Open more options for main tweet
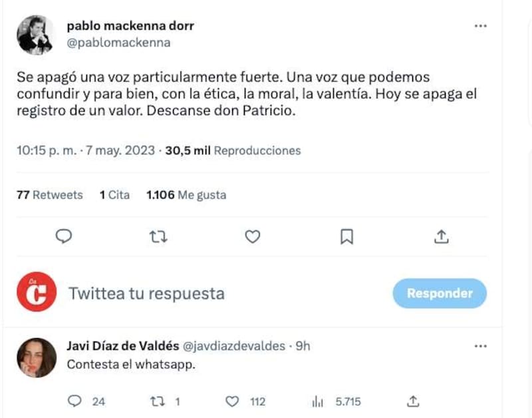 point(480,26)
